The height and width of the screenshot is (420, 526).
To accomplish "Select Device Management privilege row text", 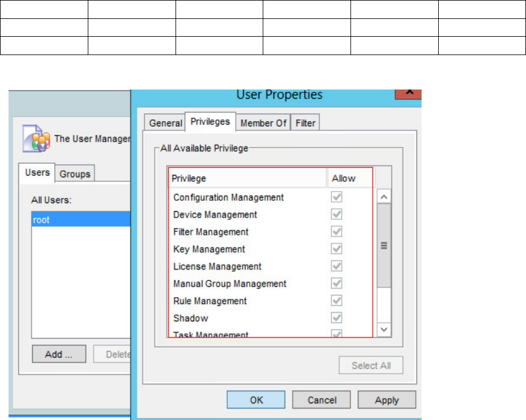I will pyautogui.click(x=215, y=215).
